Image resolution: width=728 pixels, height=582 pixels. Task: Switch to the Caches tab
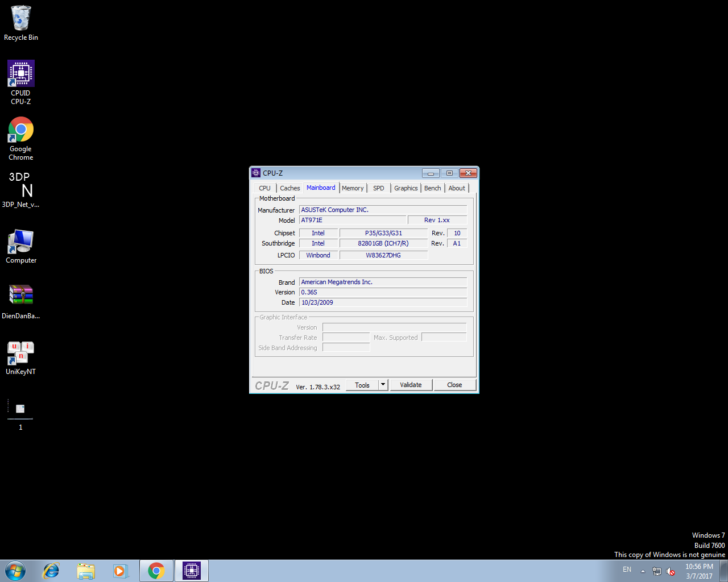pyautogui.click(x=290, y=188)
